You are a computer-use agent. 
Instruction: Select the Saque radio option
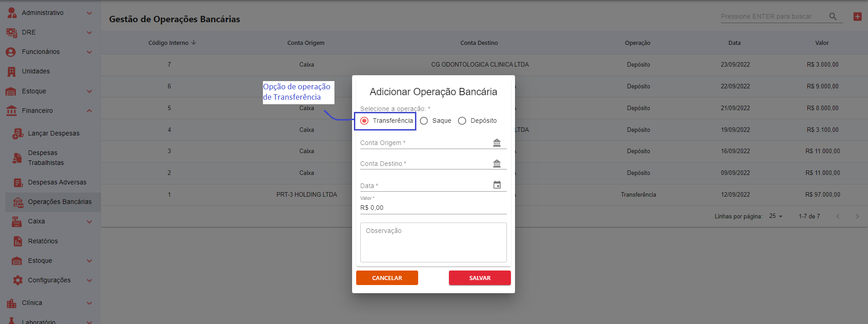[424, 121]
